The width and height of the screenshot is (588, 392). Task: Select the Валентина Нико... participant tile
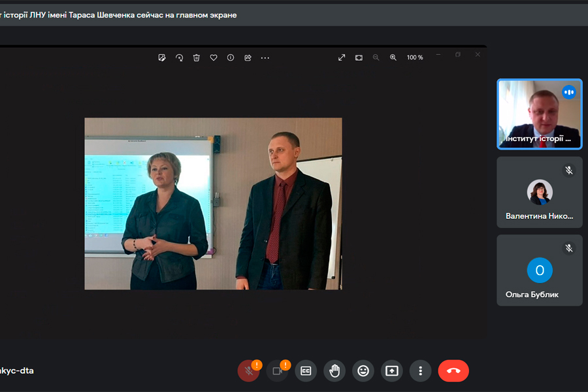pos(540,193)
